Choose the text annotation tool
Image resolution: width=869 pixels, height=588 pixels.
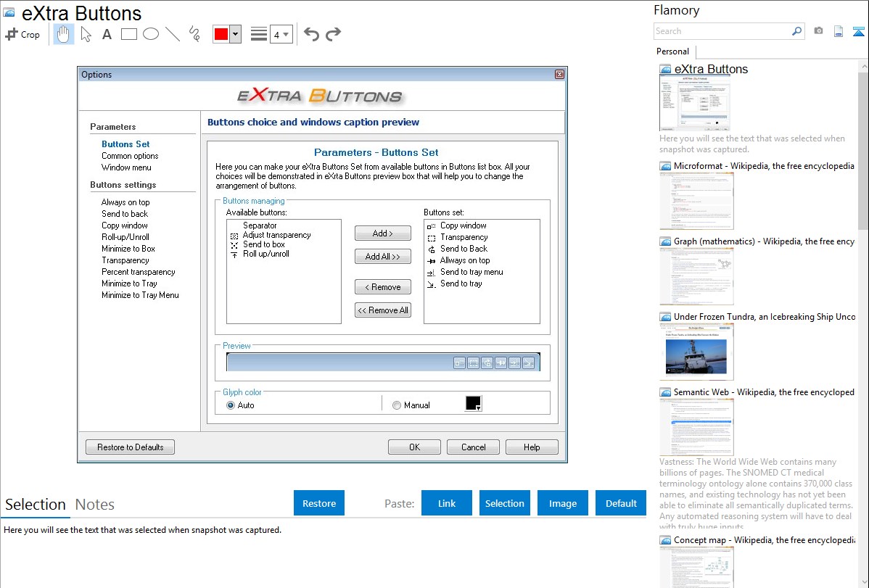point(107,34)
